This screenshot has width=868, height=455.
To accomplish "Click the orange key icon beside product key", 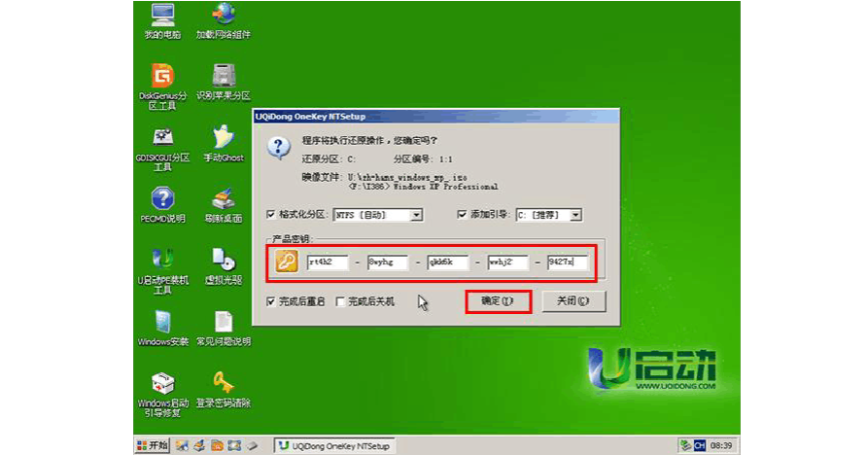I will point(287,262).
